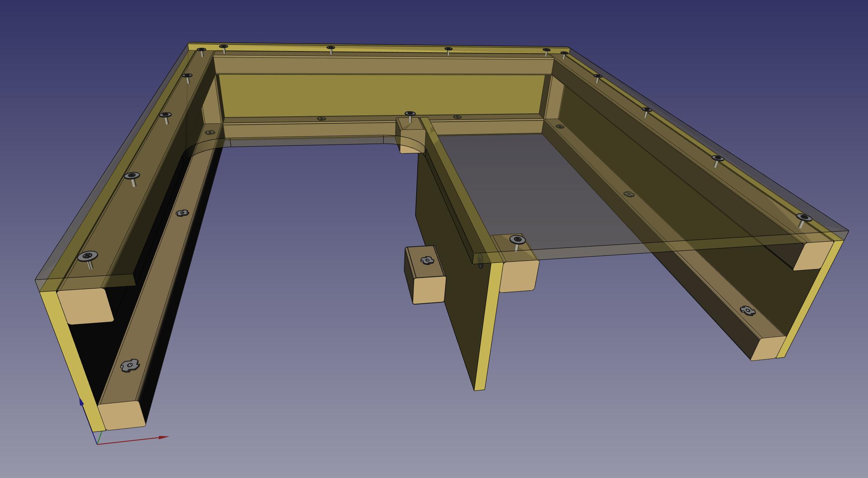Click the middle T-nut on right bottom rail
Image resolution: width=868 pixels, height=478 pixels.
[x=629, y=194]
